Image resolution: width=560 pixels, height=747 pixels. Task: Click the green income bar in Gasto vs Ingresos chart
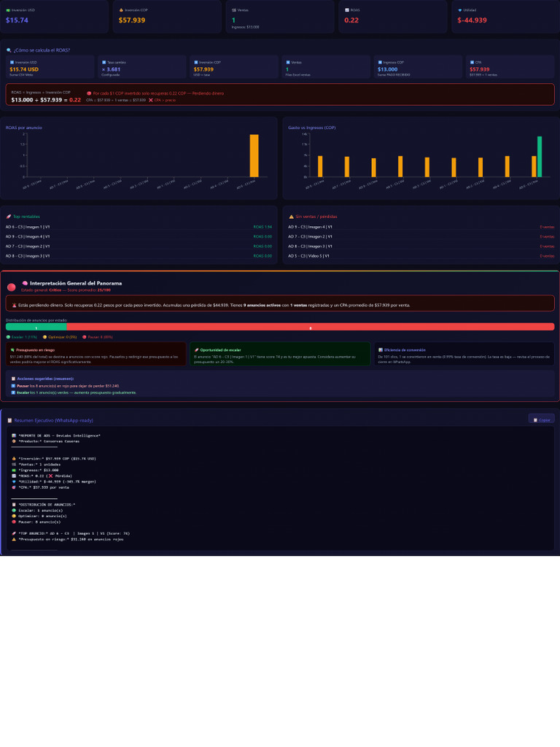(x=540, y=157)
